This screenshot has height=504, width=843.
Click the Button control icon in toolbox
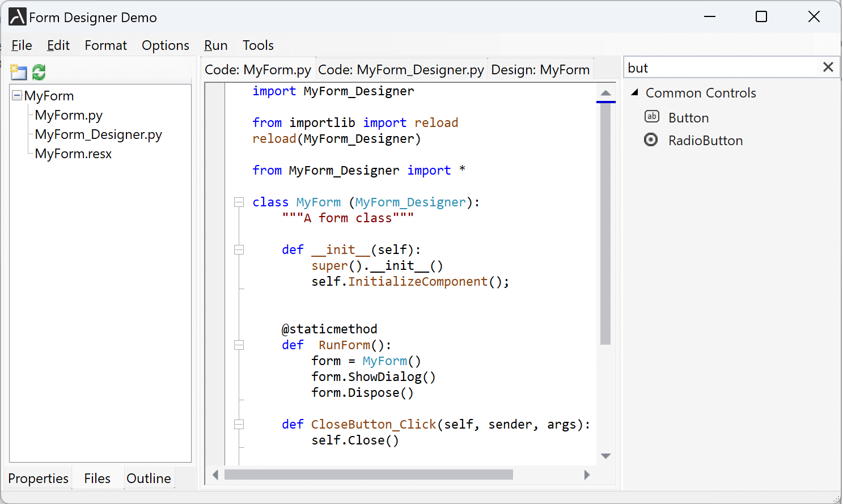tap(652, 117)
